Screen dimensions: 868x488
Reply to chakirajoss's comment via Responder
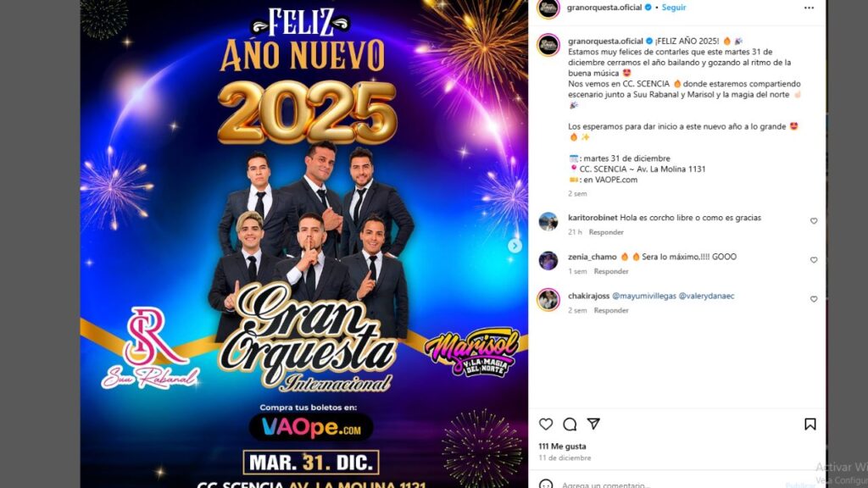tap(611, 310)
